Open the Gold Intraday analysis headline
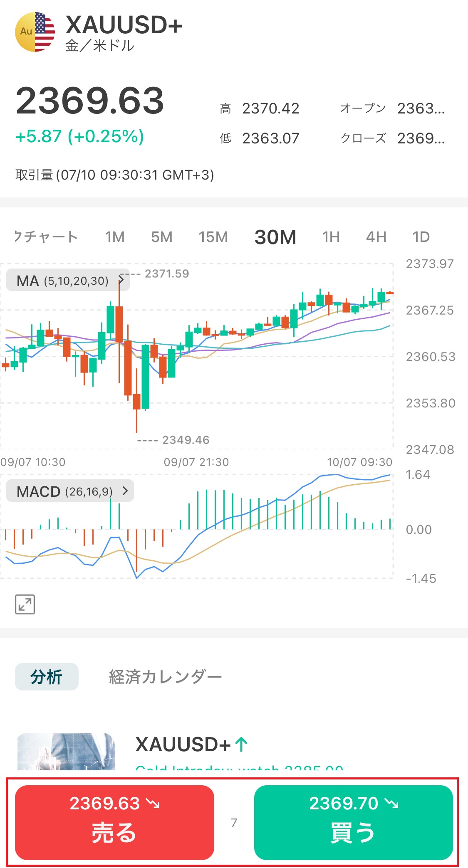This screenshot has height=868, width=468. tap(239, 767)
